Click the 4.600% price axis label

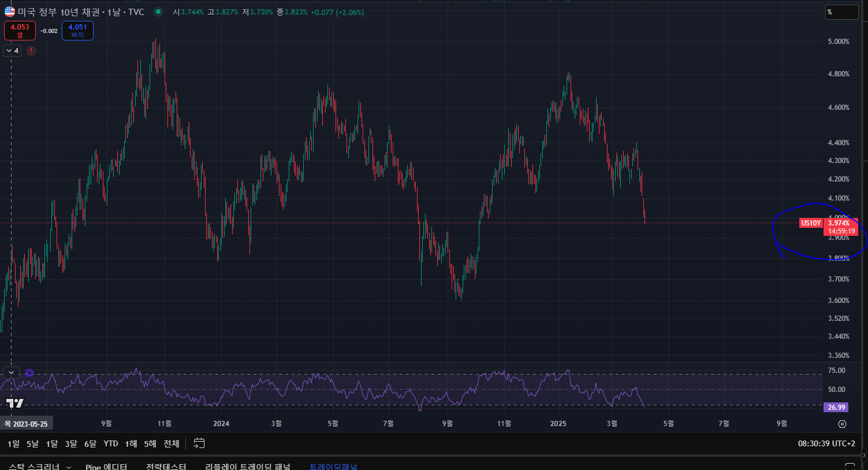839,108
